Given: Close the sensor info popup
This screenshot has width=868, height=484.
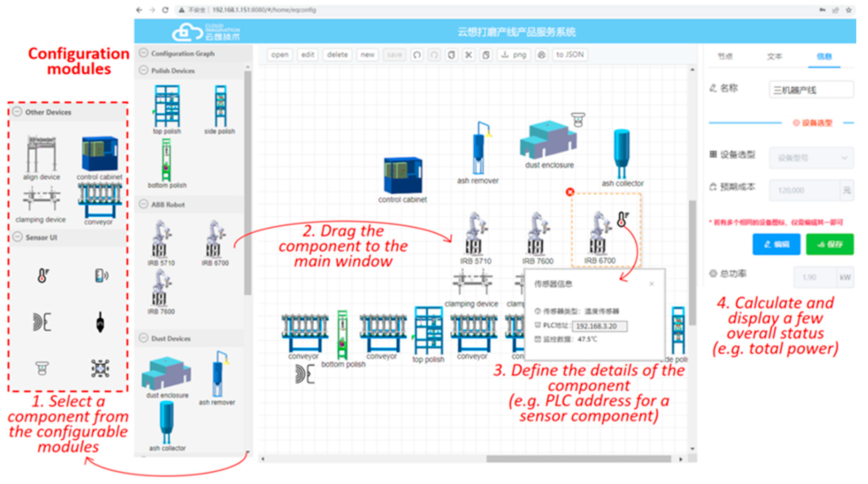Looking at the screenshot, I should [x=651, y=284].
